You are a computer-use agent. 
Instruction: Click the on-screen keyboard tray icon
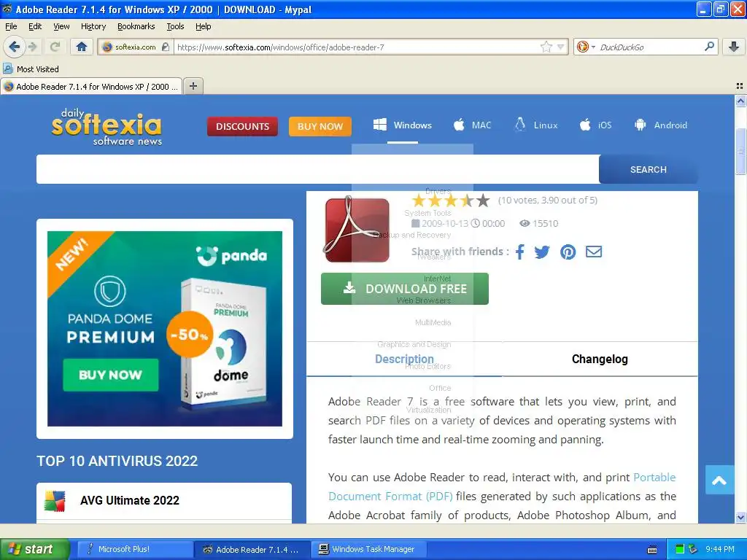pos(652,550)
